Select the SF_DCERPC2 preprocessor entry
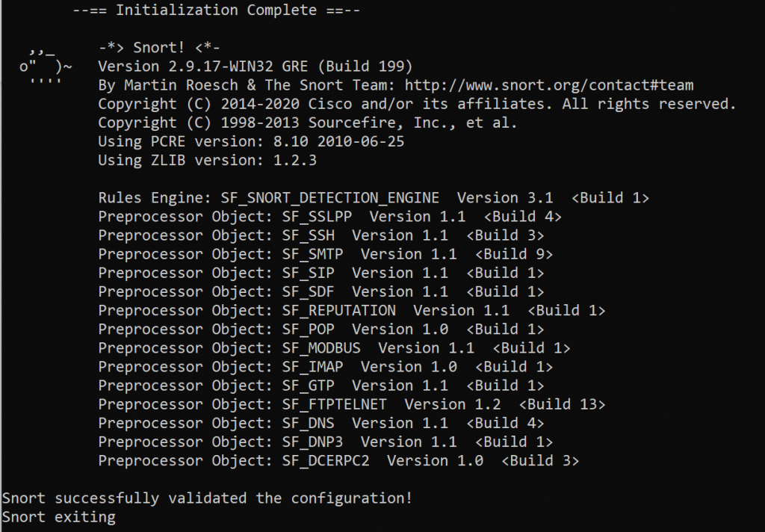Image resolution: width=765 pixels, height=532 pixels. pos(338,460)
